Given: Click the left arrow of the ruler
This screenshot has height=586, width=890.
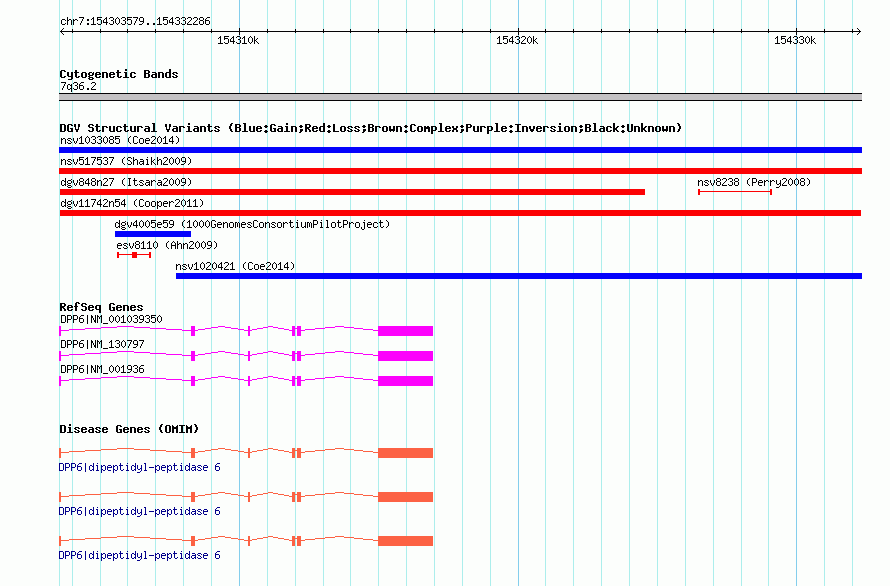Looking at the screenshot, I should [x=63, y=31].
